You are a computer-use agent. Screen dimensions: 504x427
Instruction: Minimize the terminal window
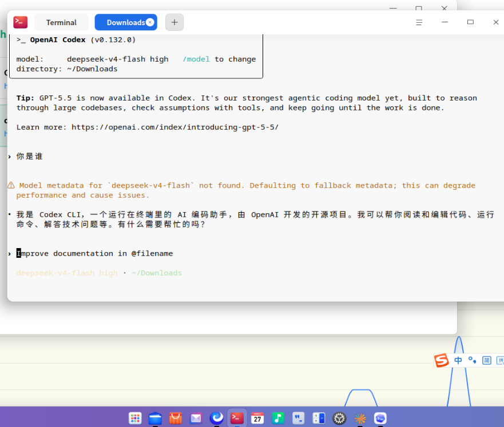(x=445, y=22)
